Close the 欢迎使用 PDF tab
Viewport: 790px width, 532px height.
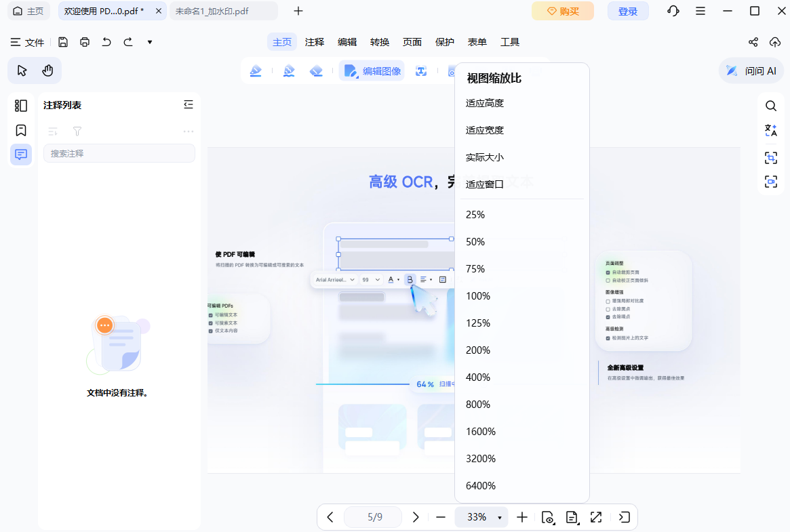[x=158, y=11]
